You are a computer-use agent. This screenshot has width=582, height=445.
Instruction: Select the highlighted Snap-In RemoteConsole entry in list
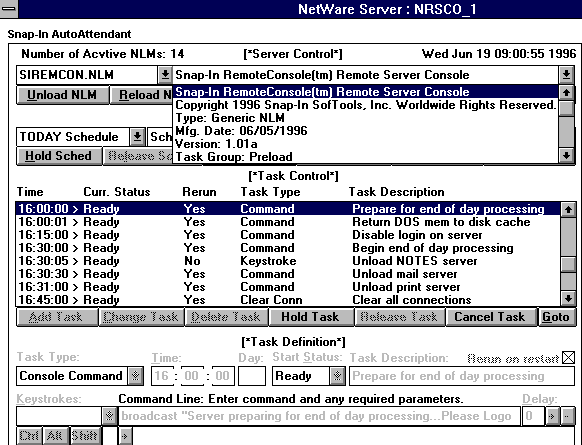click(x=366, y=92)
